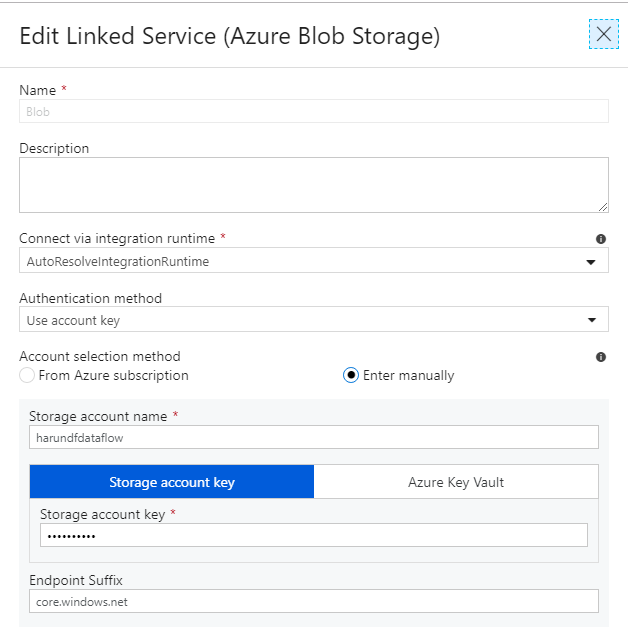628x627 pixels.
Task: Click the Endpoint Suffix field
Action: click(x=314, y=601)
